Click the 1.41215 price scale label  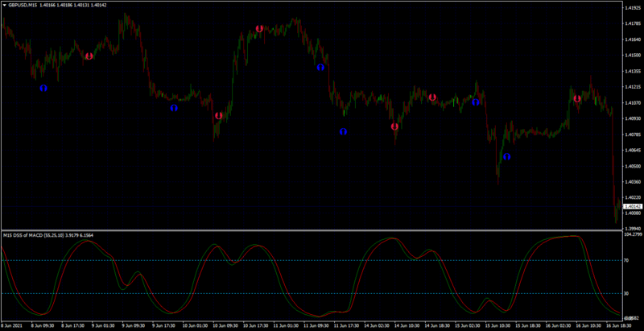[x=633, y=87]
